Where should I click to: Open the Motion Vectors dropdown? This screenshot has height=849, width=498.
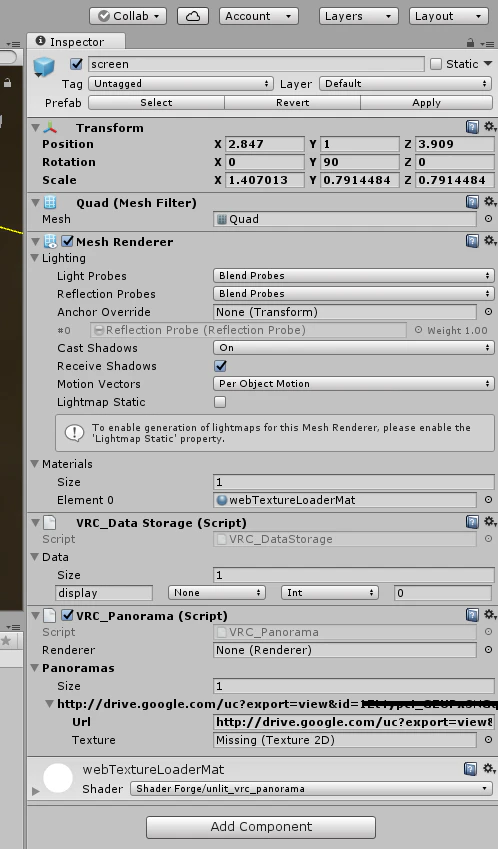click(x=353, y=383)
